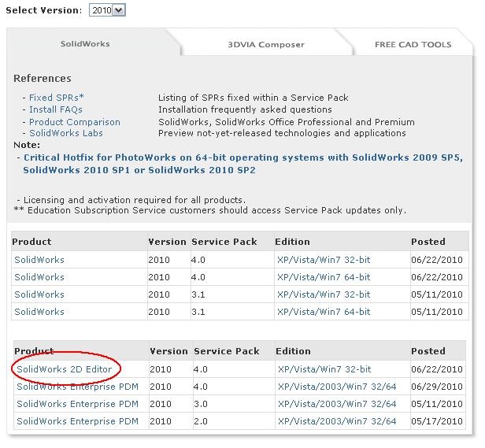
Task: Open the SolidWorks 2D Editor product link
Action: pos(66,369)
